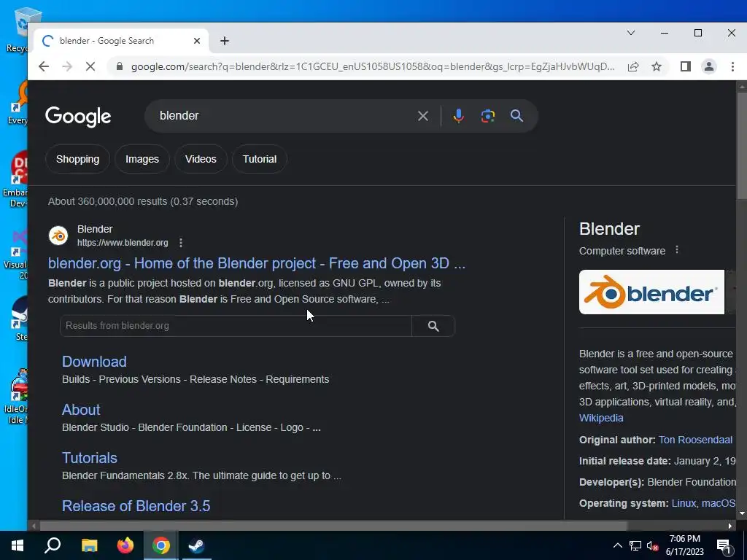Image resolution: width=747 pixels, height=560 pixels.
Task: Open Chrome profile avatar
Action: [709, 66]
